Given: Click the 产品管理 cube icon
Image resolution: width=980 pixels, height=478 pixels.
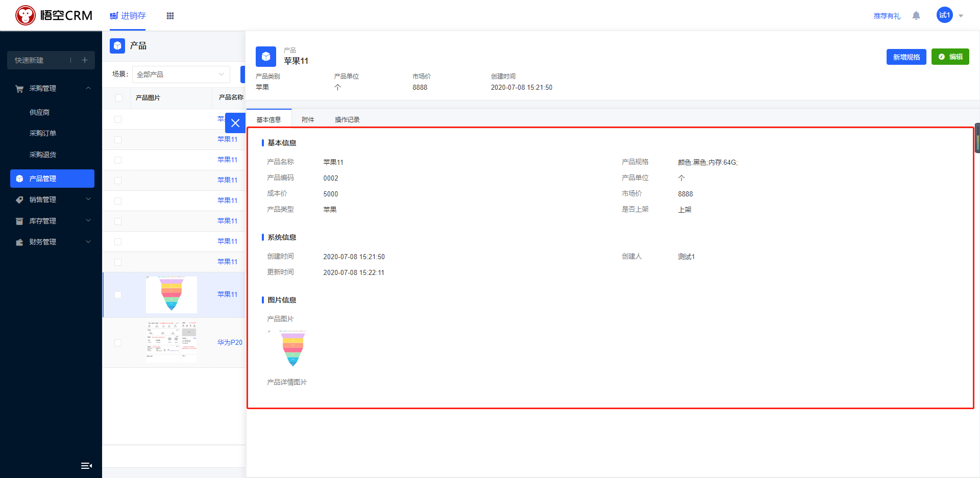Looking at the screenshot, I should (x=19, y=179).
